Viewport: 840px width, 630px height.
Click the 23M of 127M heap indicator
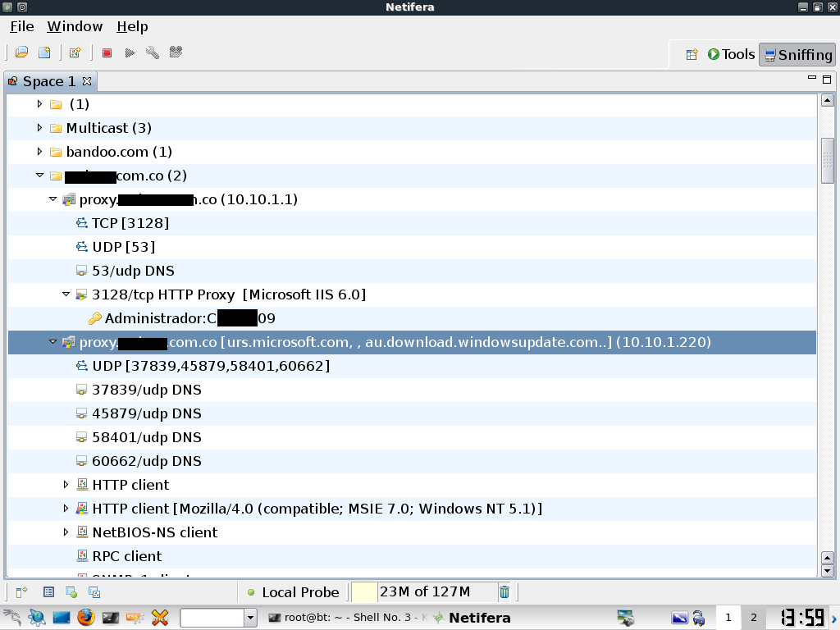424,592
